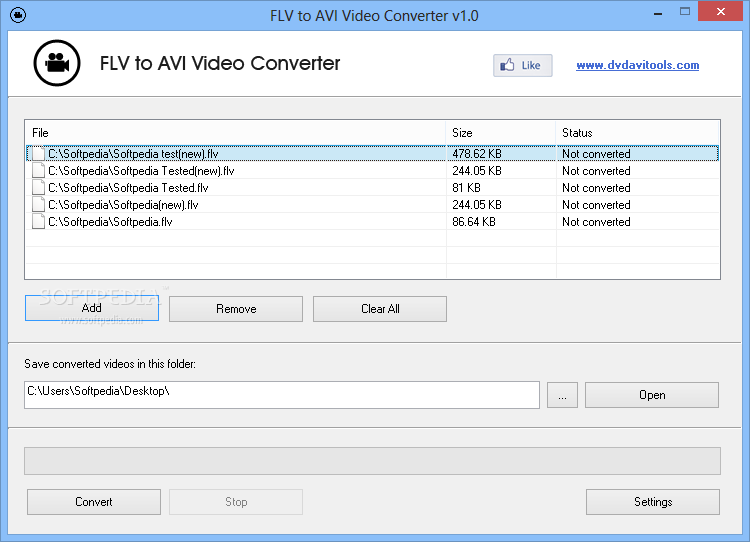750x542 pixels.
Task: Click file icon of Softpedia test(new).flv
Action: (38, 154)
